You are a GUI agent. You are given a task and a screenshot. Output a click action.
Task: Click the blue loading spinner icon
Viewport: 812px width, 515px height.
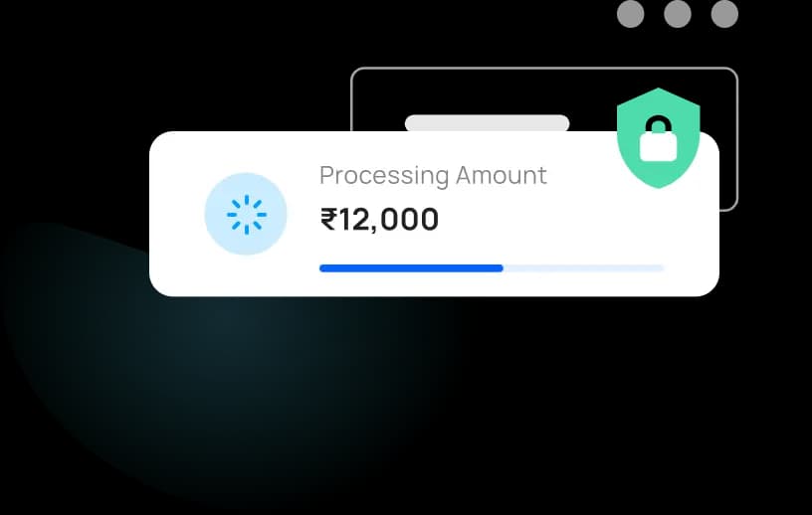[247, 215]
